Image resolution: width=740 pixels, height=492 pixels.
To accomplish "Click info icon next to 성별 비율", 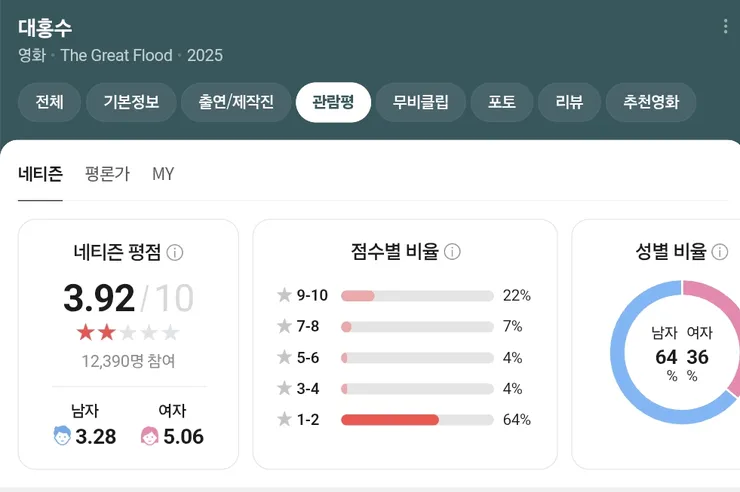I will coord(719,252).
